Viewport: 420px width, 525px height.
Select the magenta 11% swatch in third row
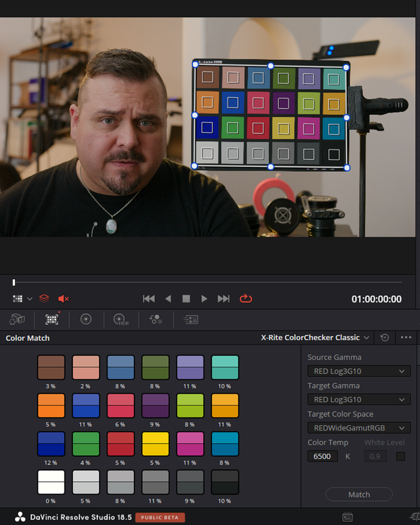[190, 444]
